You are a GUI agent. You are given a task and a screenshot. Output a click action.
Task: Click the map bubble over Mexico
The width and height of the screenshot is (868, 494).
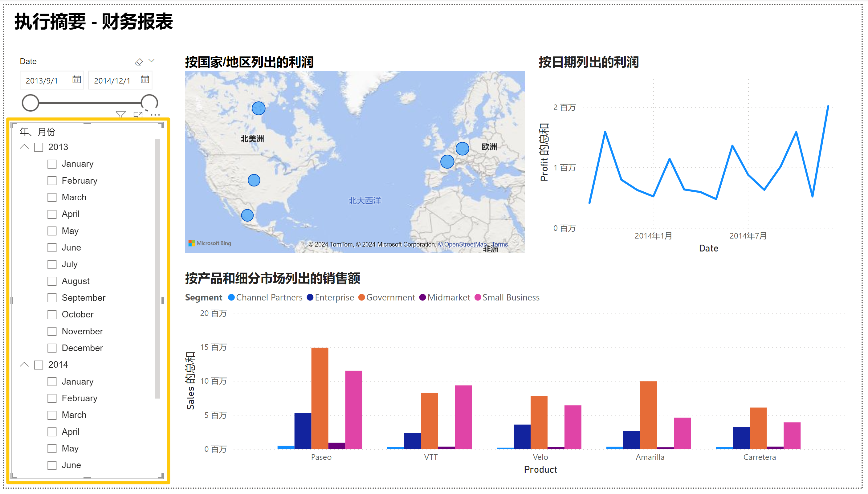(247, 215)
